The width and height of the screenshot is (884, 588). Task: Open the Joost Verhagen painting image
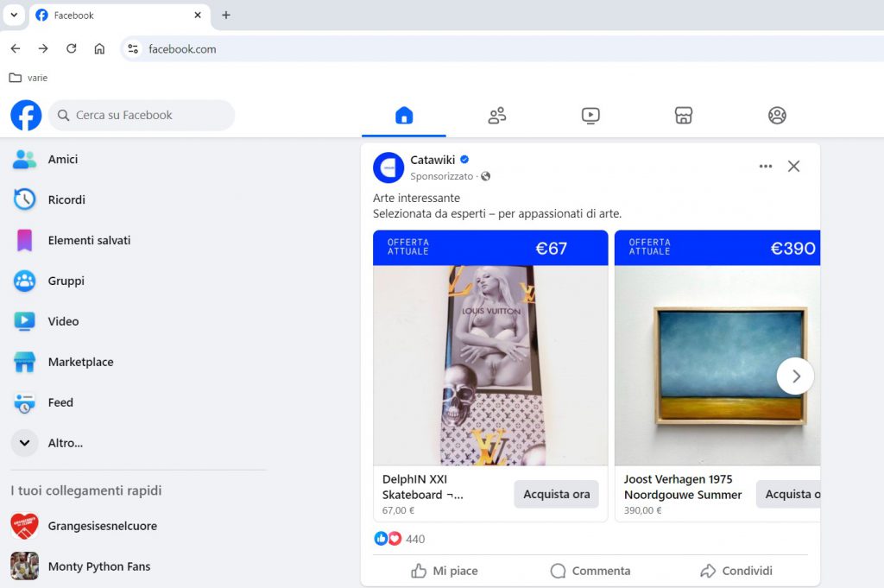click(717, 365)
